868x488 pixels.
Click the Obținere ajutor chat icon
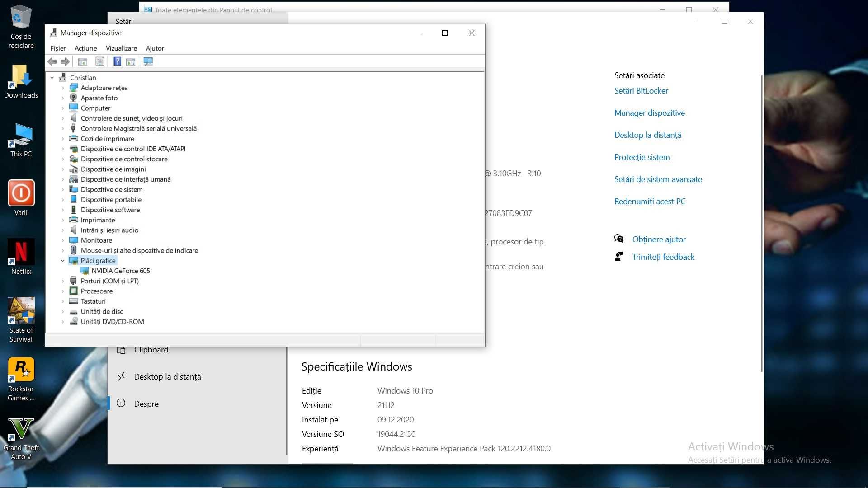coord(619,239)
